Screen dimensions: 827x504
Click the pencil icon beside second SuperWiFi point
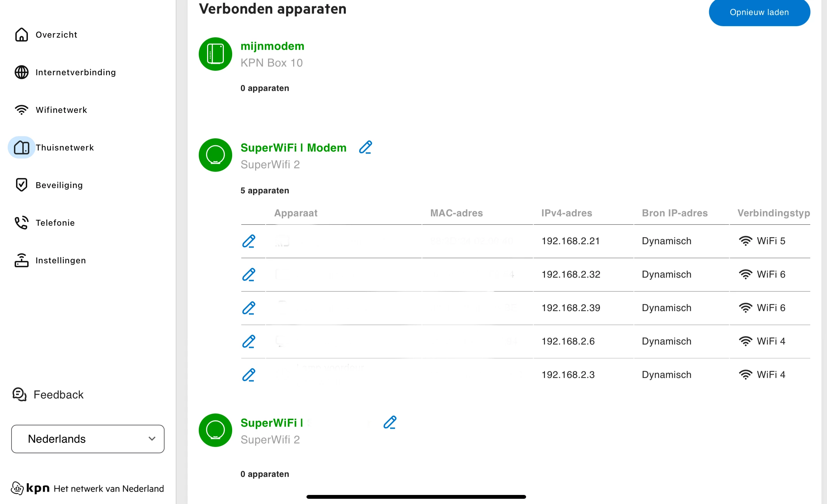[390, 422]
